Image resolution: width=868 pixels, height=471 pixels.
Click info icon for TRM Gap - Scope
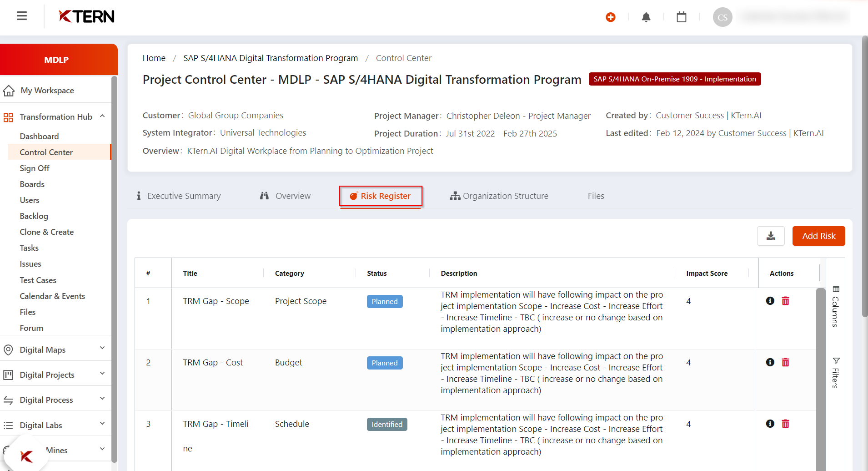[770, 301]
